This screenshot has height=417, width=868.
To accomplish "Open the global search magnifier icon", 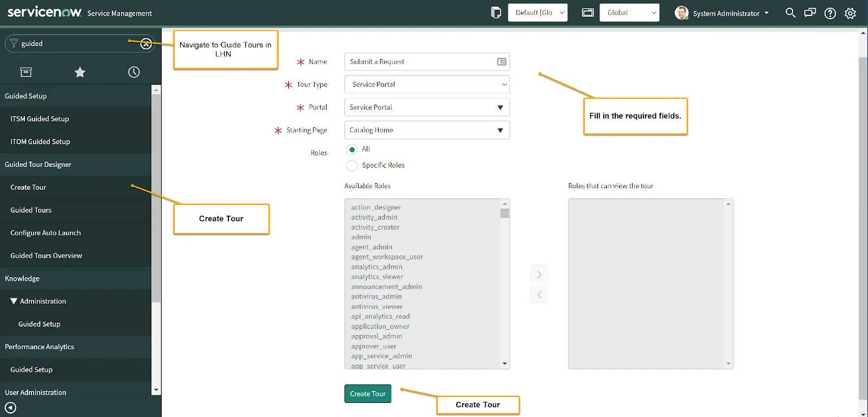I will point(790,13).
